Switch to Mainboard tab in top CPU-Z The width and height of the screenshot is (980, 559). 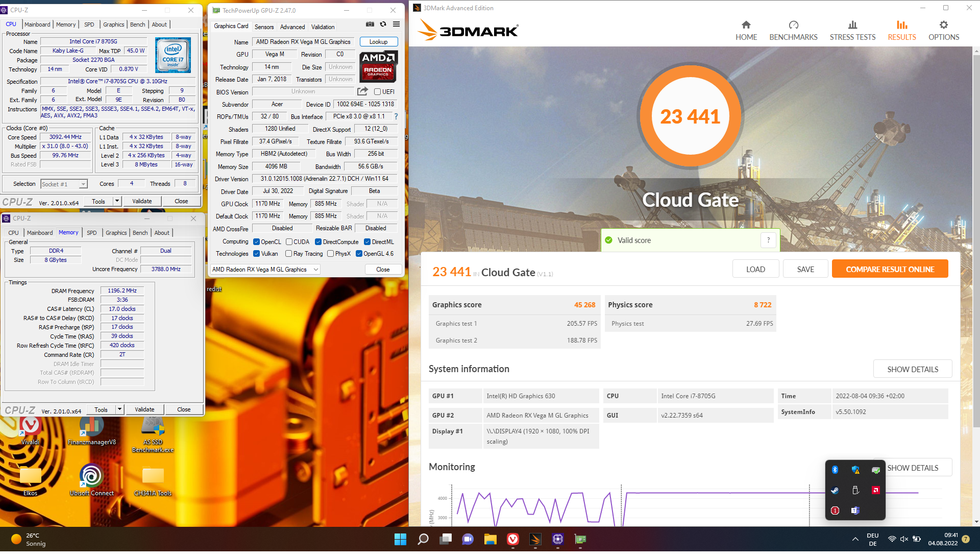click(x=37, y=25)
